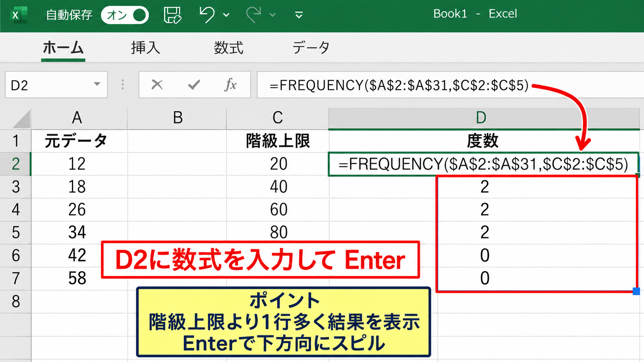Open the formula bar drag-handle dots

tap(122, 85)
